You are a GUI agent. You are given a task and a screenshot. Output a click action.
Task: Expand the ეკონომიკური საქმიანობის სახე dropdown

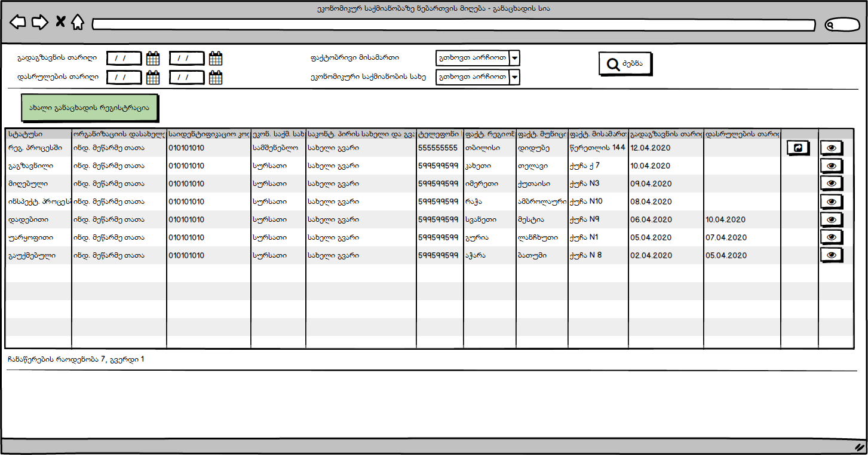[514, 77]
